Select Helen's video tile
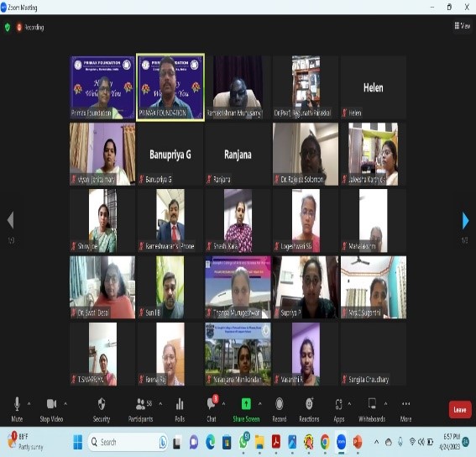 click(374, 87)
